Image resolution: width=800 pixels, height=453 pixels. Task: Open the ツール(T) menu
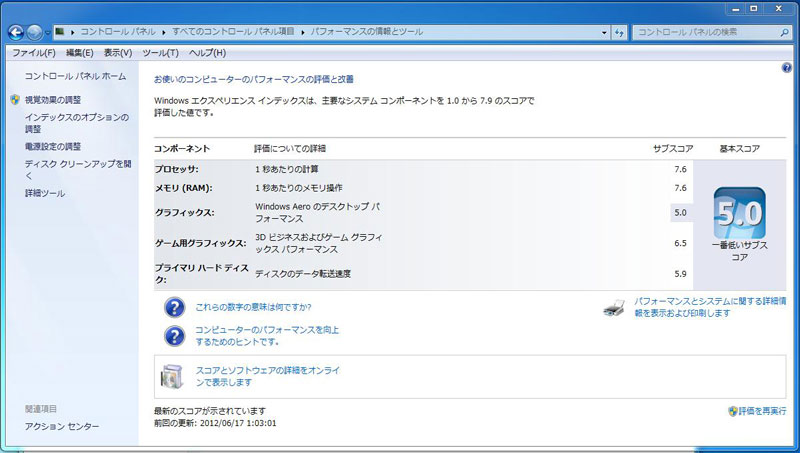(x=160, y=53)
